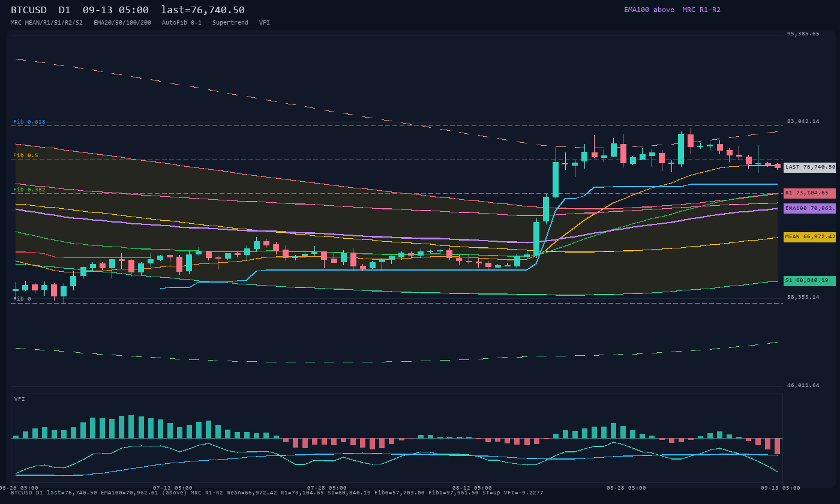Click the 58,355.14 price axis value
Viewport: 840px width, 504px height.
pos(803,297)
